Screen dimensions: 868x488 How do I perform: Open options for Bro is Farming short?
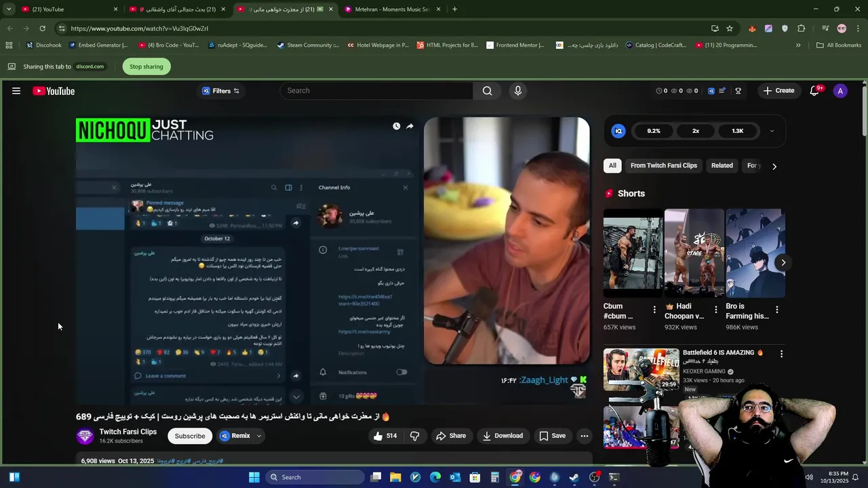coord(776,310)
